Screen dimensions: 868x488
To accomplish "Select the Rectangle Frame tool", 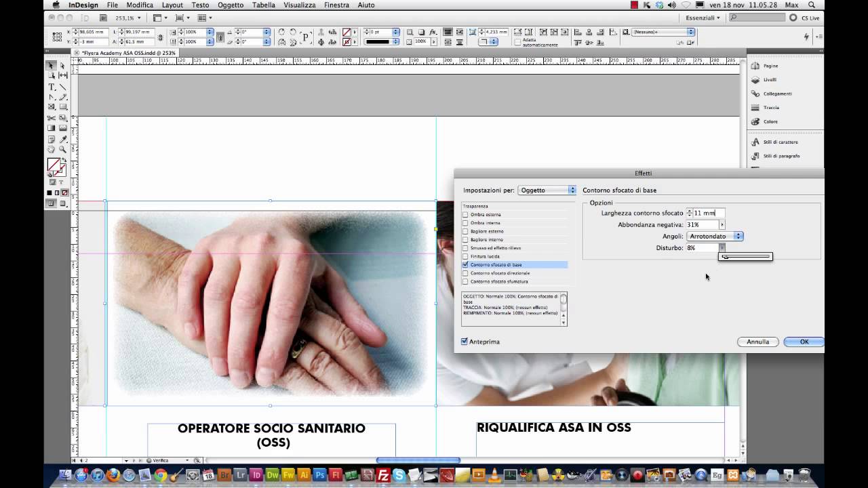I will click(x=52, y=107).
